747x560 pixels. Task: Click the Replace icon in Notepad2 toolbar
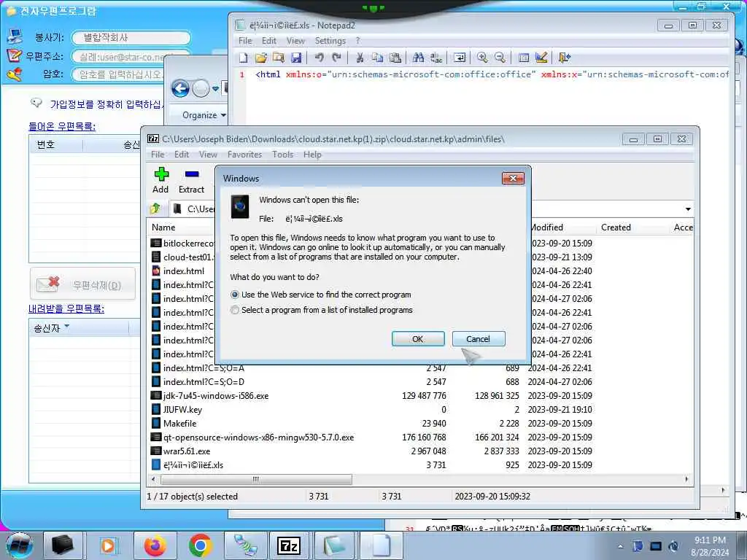436,58
